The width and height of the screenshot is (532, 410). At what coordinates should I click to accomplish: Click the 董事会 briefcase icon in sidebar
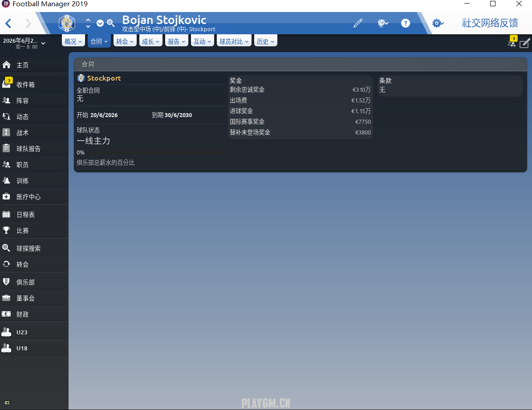click(6, 298)
